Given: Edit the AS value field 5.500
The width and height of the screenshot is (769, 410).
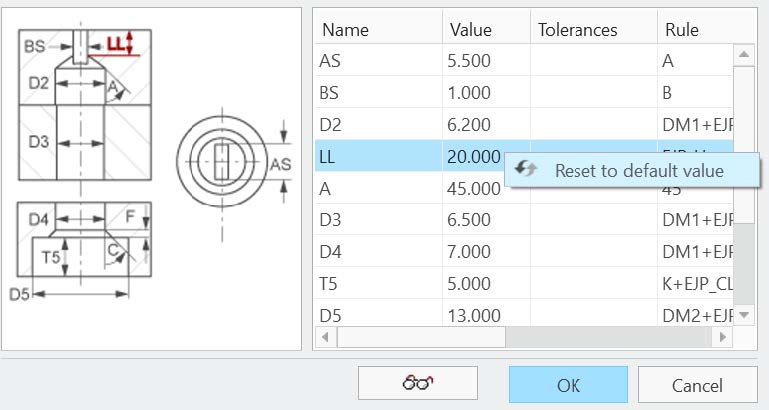Looking at the screenshot, I should point(471,60).
